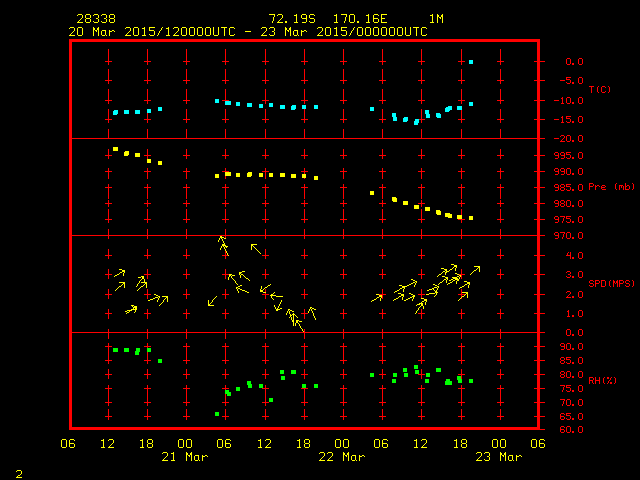Image resolution: width=640 pixels, height=480 pixels.
Task: Click the "80.0" humidity tick value
Action: coord(571,375)
